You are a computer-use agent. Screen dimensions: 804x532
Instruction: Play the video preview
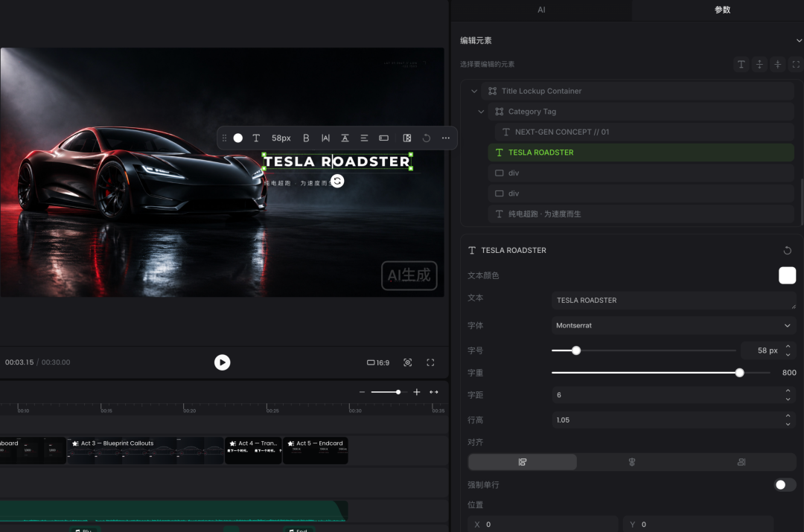pos(222,362)
